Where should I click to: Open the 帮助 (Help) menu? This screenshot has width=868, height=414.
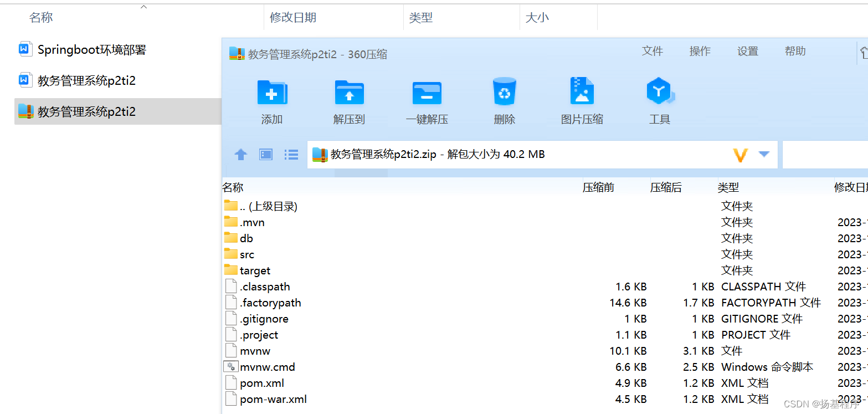[x=794, y=51]
